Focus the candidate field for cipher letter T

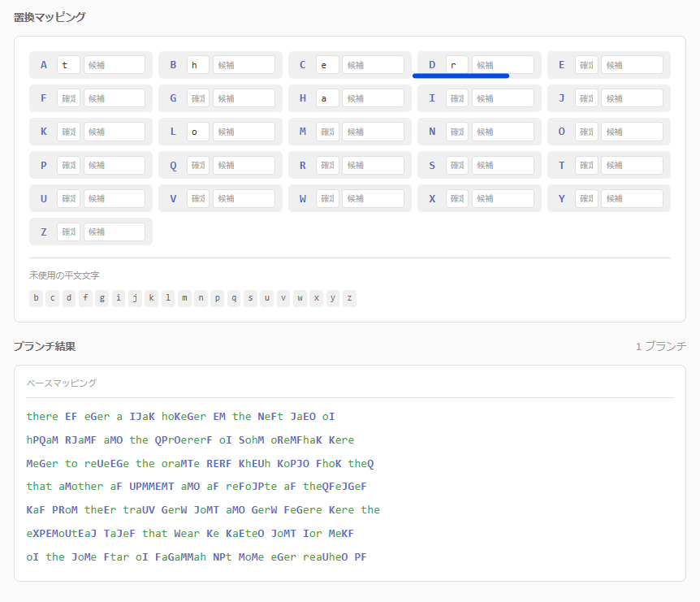632,165
